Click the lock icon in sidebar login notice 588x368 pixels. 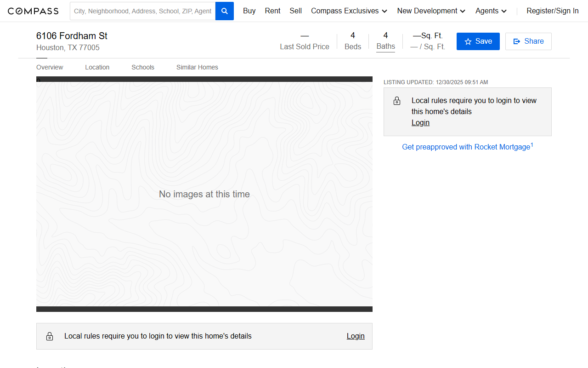tap(397, 101)
